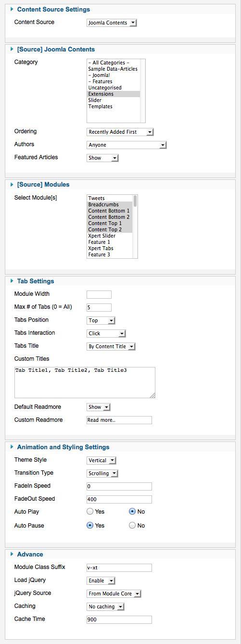
Task: Click the Max # of Tabs field
Action: pos(99,307)
